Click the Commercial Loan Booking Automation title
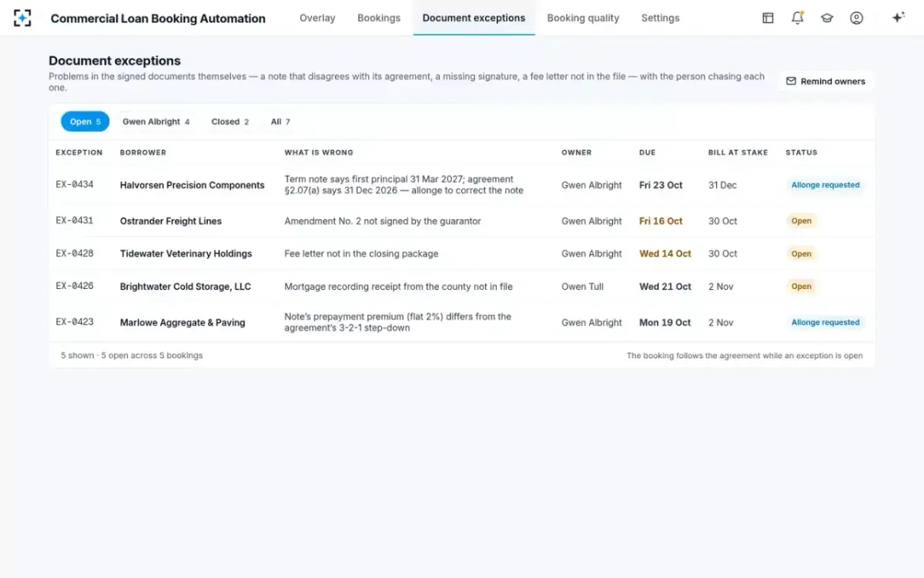924x578 pixels. point(158,18)
